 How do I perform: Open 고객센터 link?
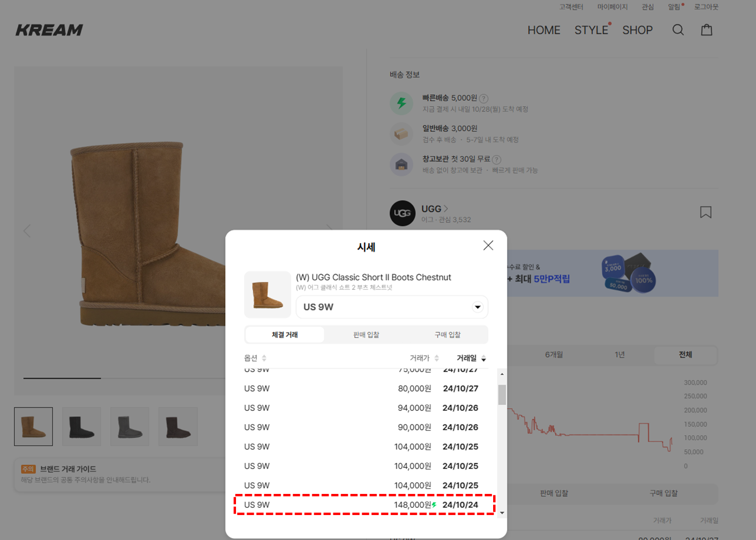pos(571,7)
